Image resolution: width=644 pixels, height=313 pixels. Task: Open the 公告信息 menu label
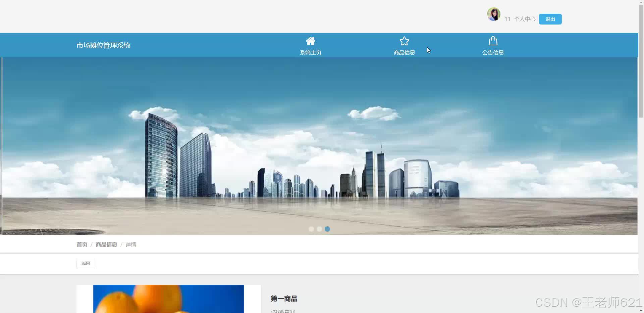[493, 52]
